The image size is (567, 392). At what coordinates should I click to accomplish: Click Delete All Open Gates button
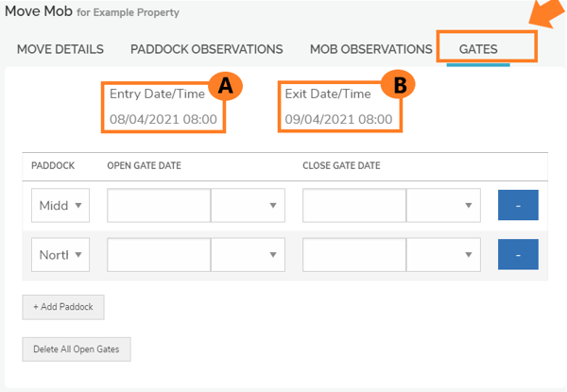coord(77,349)
